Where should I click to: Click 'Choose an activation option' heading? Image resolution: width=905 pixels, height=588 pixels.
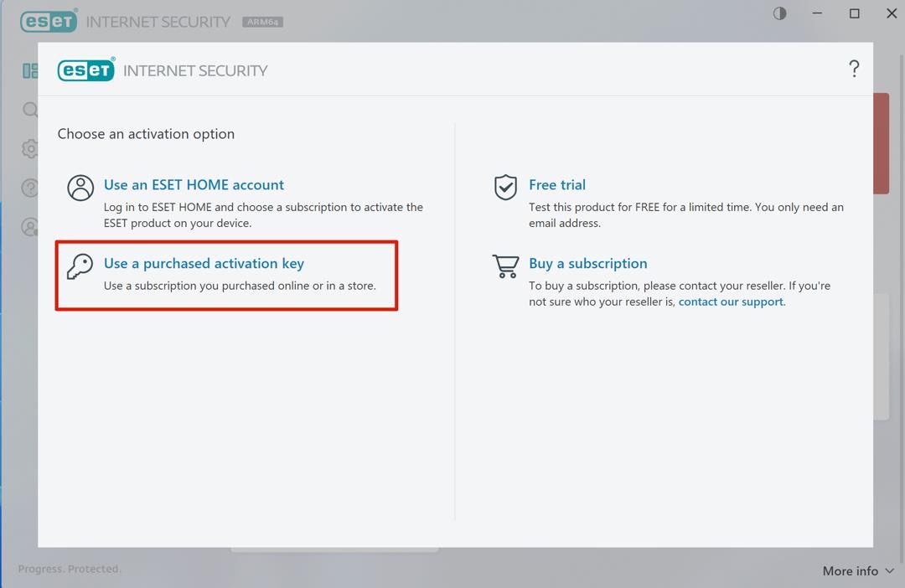tap(146, 134)
